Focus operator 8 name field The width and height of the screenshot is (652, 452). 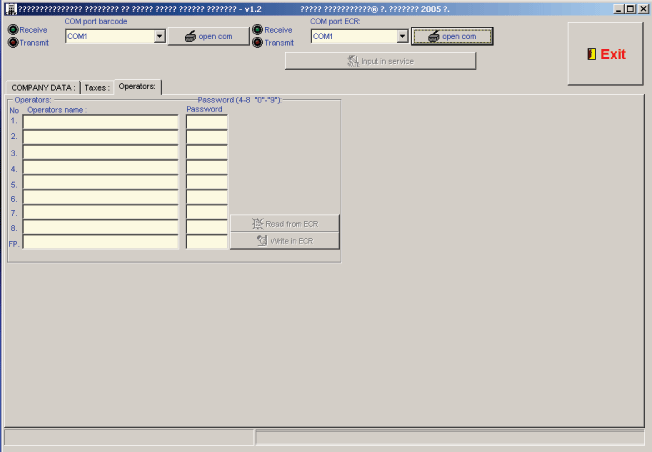101,227
